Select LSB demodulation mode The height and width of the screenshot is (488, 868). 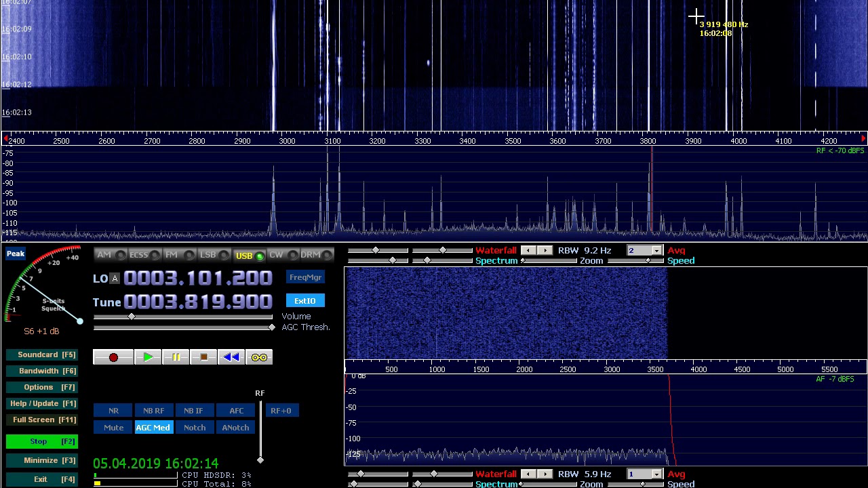coord(214,255)
